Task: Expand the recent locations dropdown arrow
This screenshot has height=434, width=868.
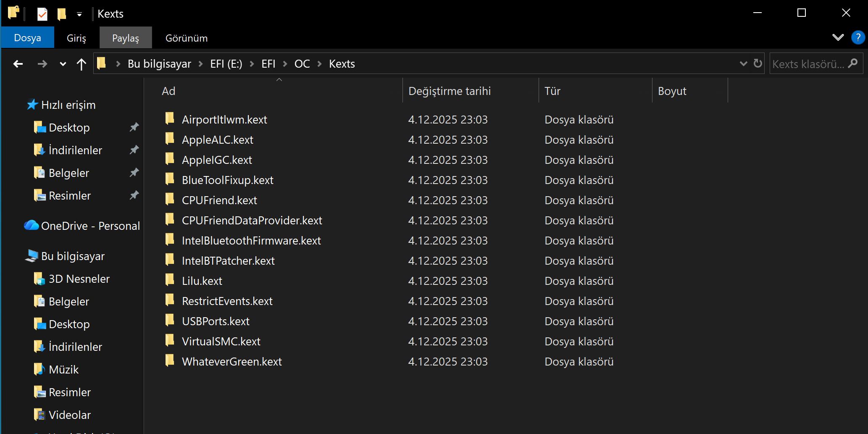Action: 63,64
